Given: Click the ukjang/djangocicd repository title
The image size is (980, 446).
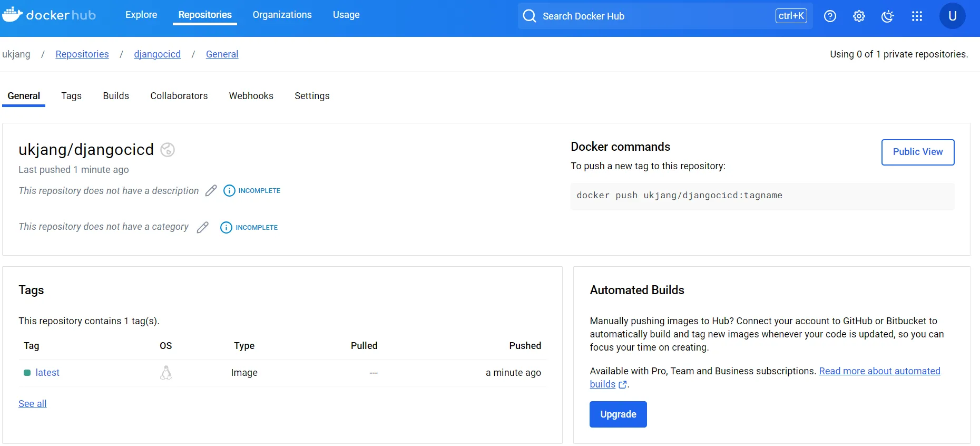Looking at the screenshot, I should click(x=86, y=150).
